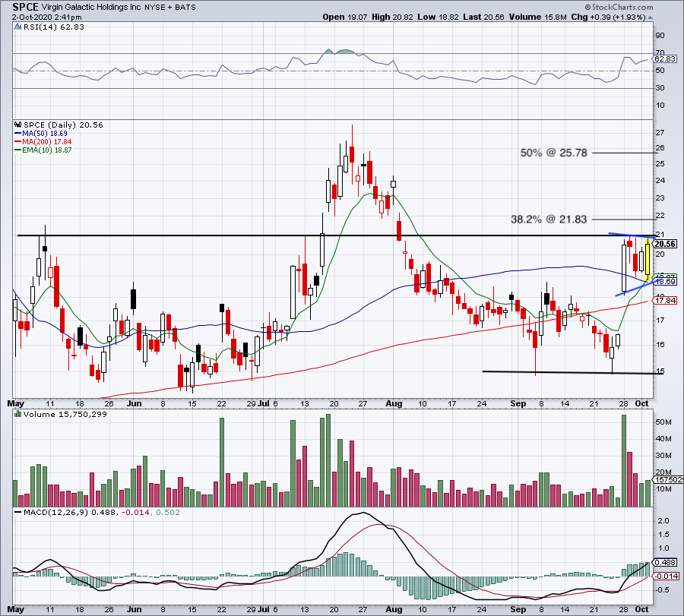This screenshot has height=616, width=684.
Task: Click the 1575029 volume tag on right axis
Action: click(x=668, y=479)
